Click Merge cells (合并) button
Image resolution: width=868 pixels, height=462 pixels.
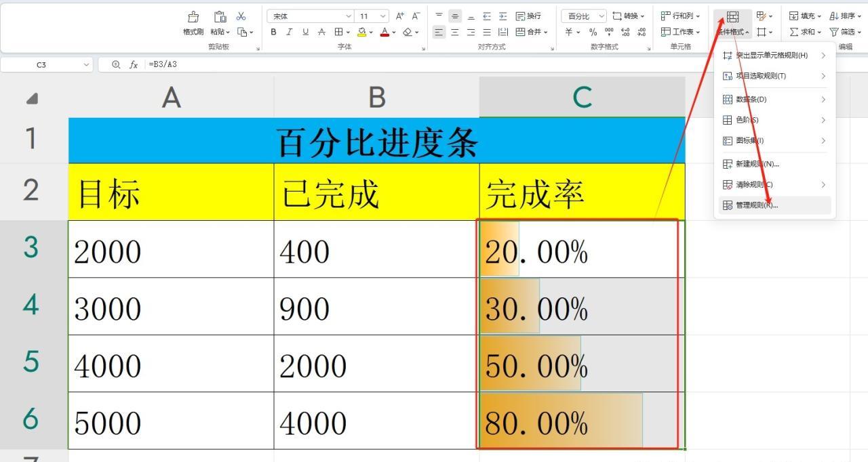point(532,32)
